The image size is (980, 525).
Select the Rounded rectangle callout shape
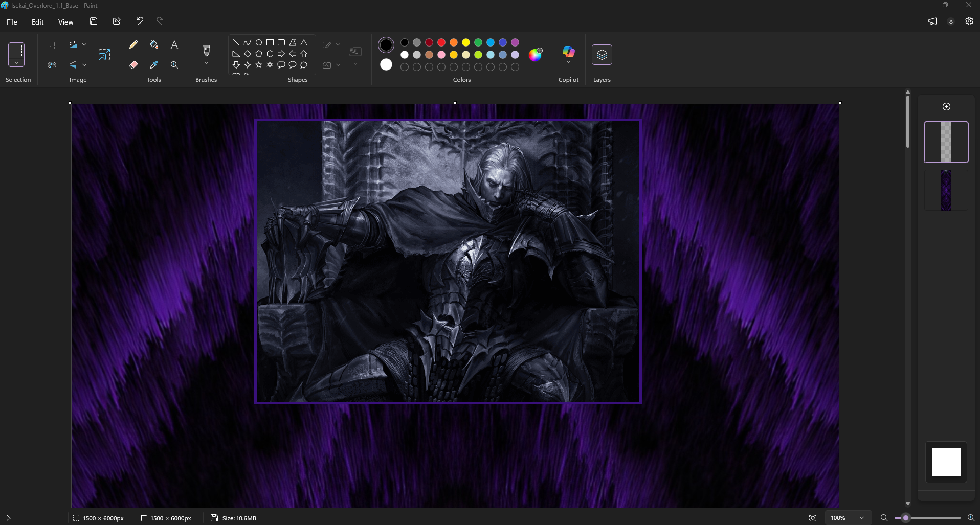281,65
